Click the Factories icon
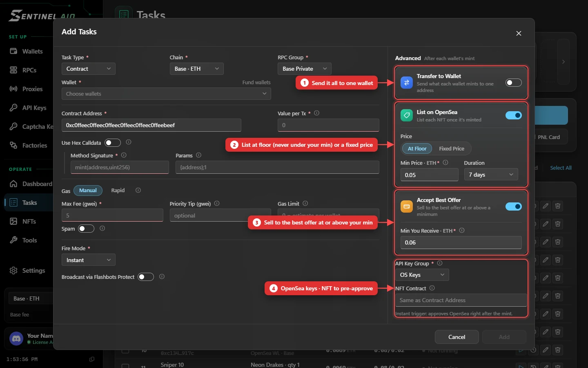Screen dimensions: 588x368 click(13, 146)
